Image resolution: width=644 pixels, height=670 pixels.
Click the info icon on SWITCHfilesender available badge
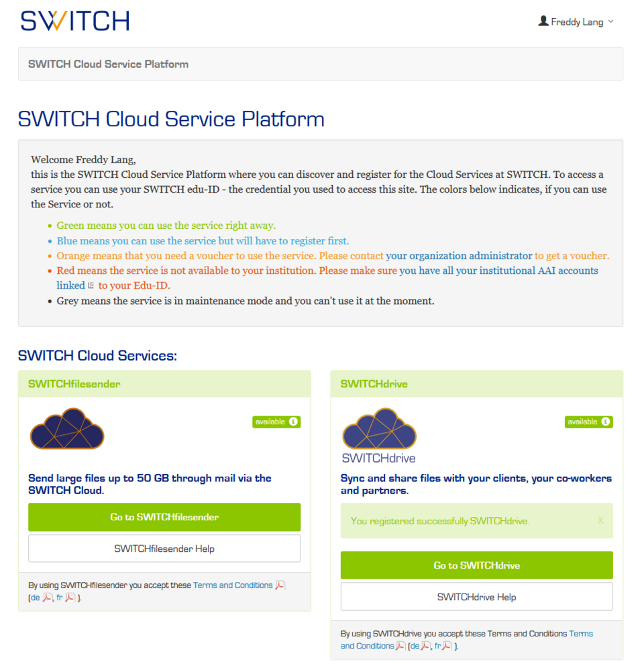pos(293,422)
